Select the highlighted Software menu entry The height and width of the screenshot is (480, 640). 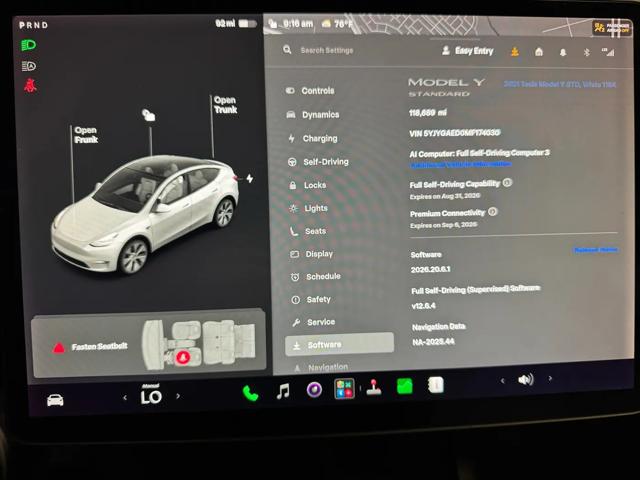(x=339, y=345)
